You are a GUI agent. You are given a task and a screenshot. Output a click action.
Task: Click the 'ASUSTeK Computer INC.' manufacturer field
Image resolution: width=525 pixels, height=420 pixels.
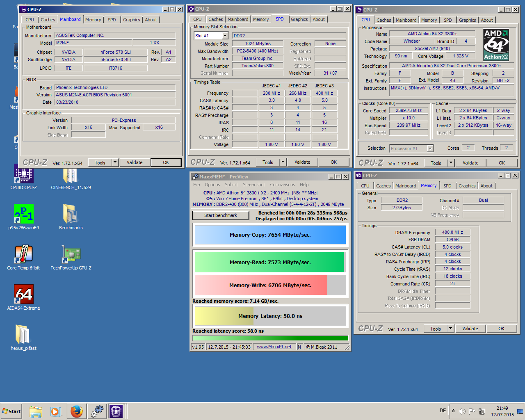click(115, 35)
